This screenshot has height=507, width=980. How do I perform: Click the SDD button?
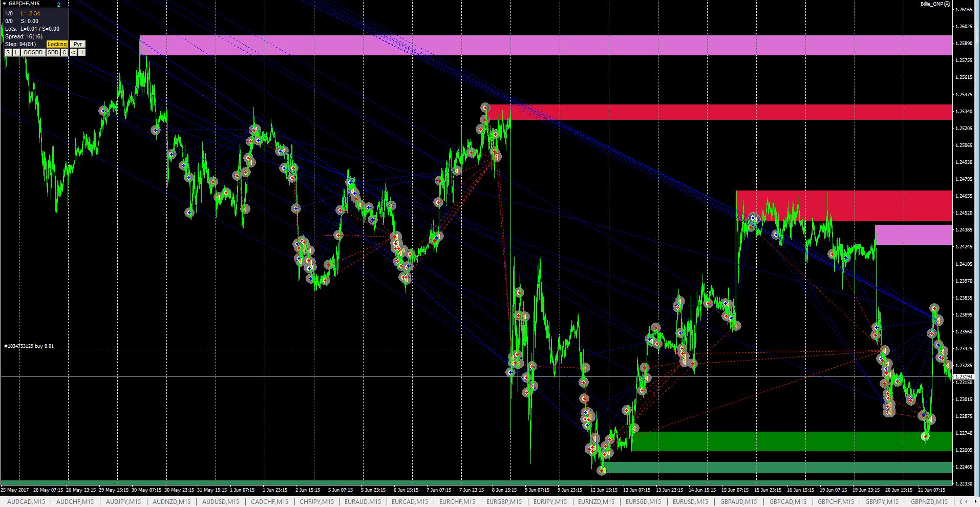point(53,52)
